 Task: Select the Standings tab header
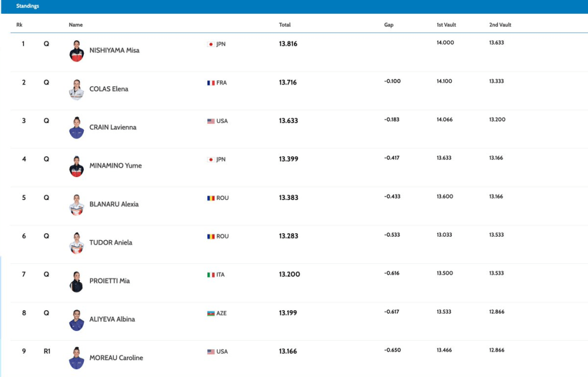pyautogui.click(x=28, y=6)
